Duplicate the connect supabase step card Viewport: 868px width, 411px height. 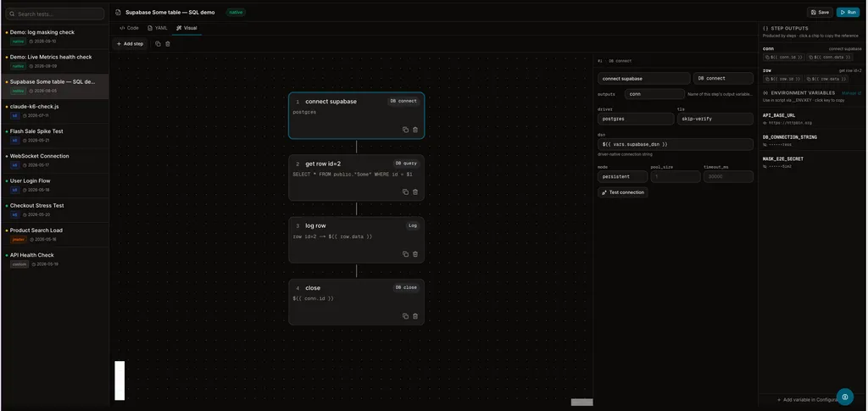pos(405,130)
